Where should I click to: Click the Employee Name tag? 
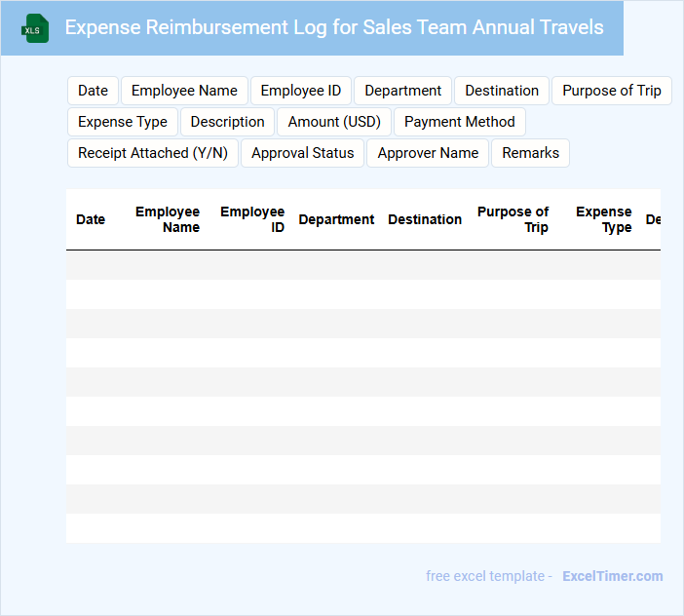[184, 91]
